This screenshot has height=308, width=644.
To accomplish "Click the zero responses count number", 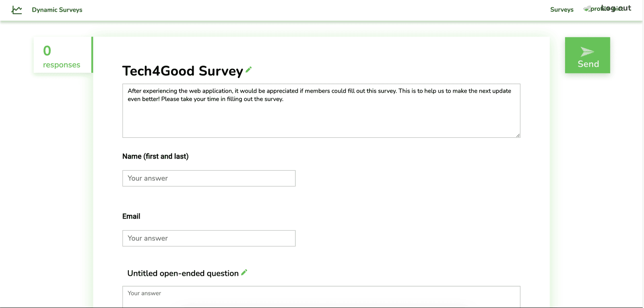I will [47, 51].
